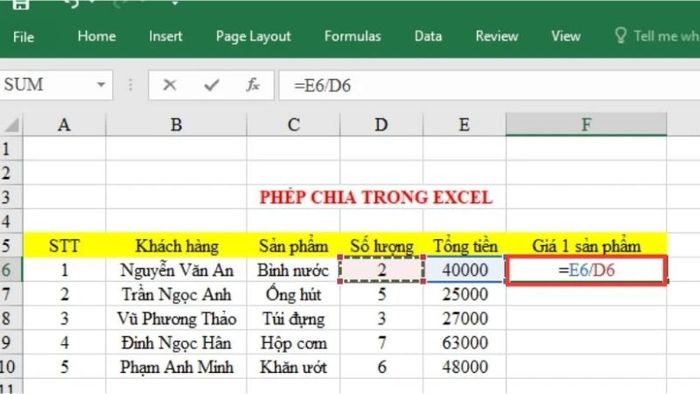Select column D header

pos(381,124)
